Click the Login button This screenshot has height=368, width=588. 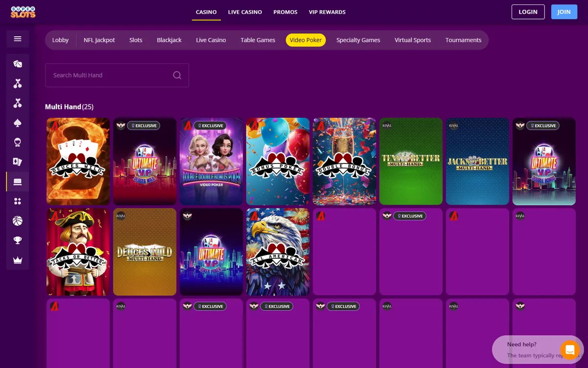click(x=528, y=12)
